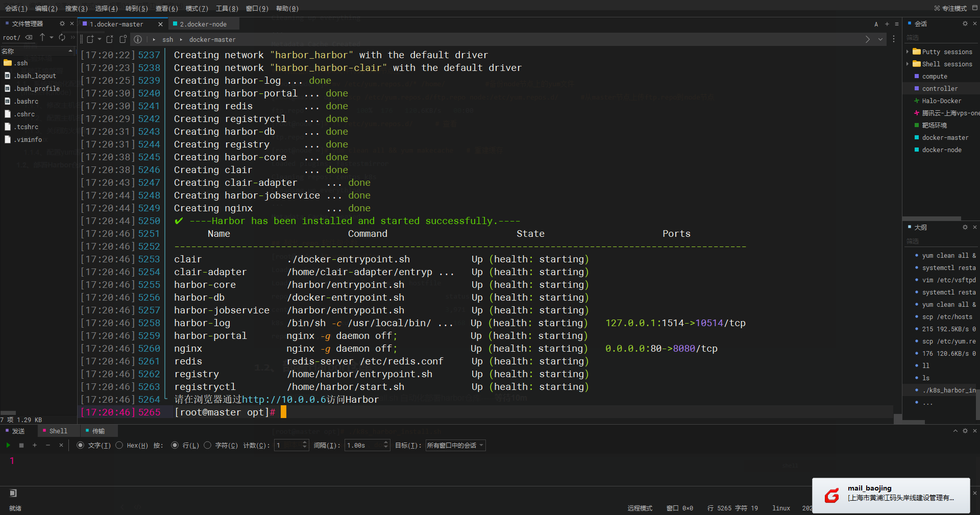Expand the address bar history dropdown
980x515 pixels.
coord(880,39)
